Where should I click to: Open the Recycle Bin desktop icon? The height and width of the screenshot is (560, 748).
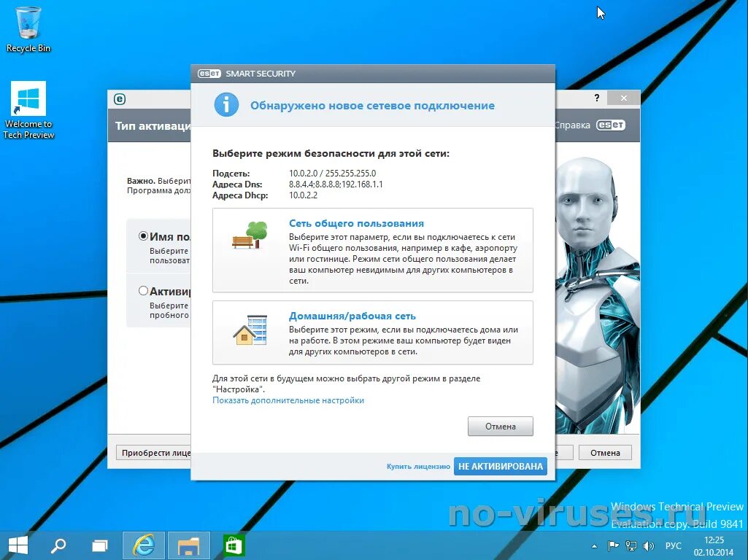click(28, 30)
